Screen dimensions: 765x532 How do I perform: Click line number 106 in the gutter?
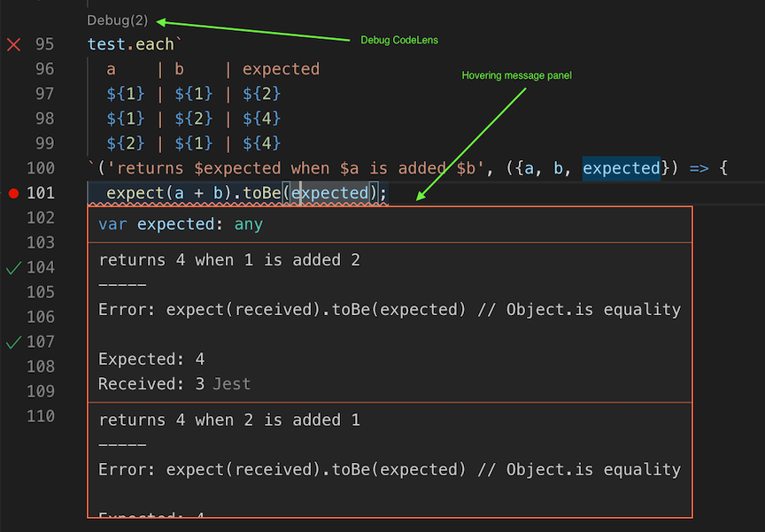point(41,317)
